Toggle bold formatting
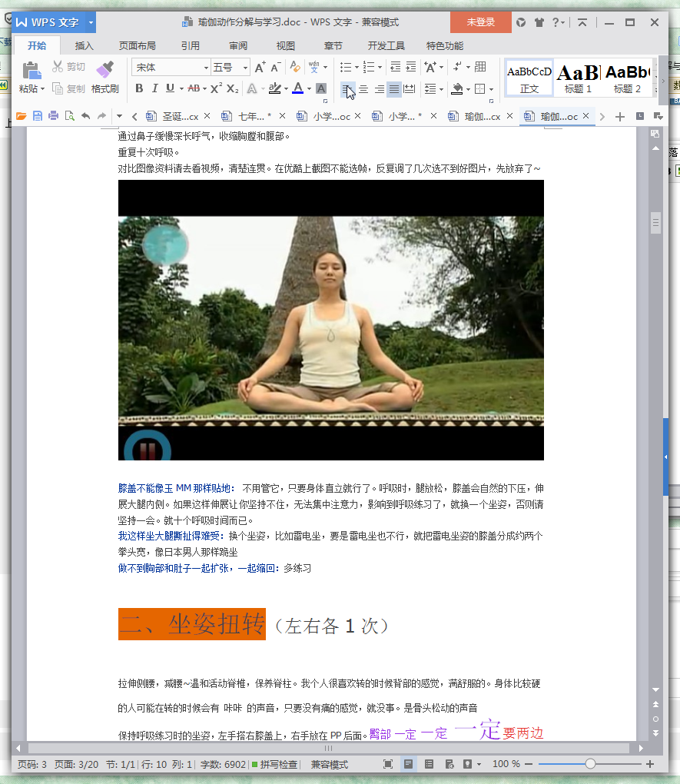 (140, 88)
